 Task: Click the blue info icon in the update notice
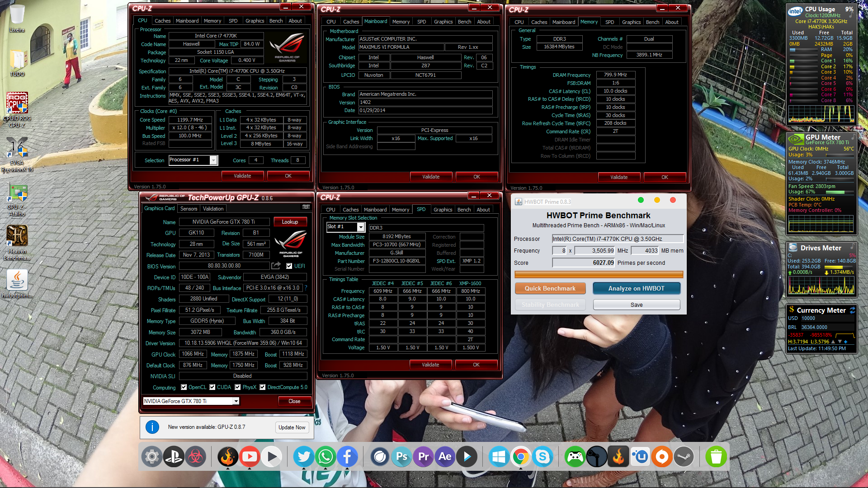152,427
